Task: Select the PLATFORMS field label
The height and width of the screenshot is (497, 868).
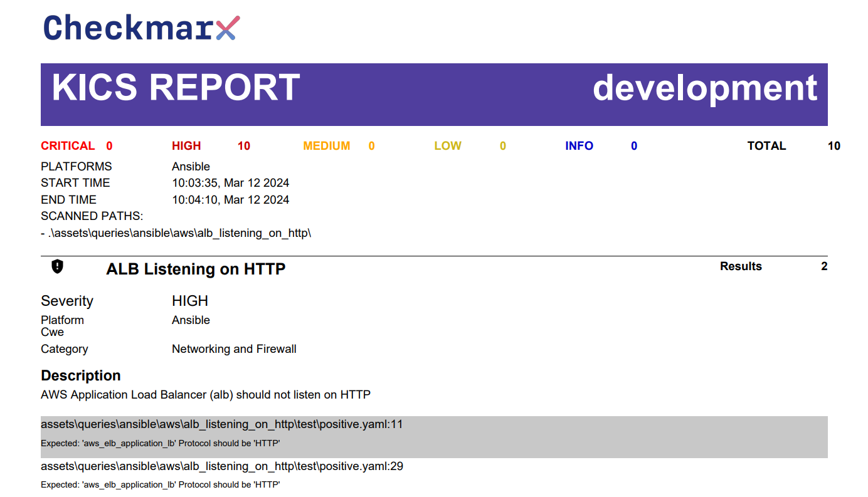Action: (77, 167)
